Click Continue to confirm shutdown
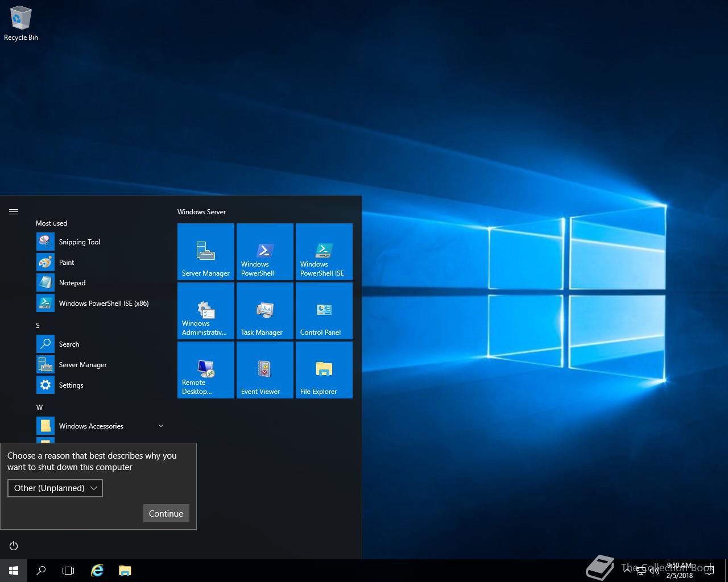This screenshot has width=728, height=582. click(166, 513)
